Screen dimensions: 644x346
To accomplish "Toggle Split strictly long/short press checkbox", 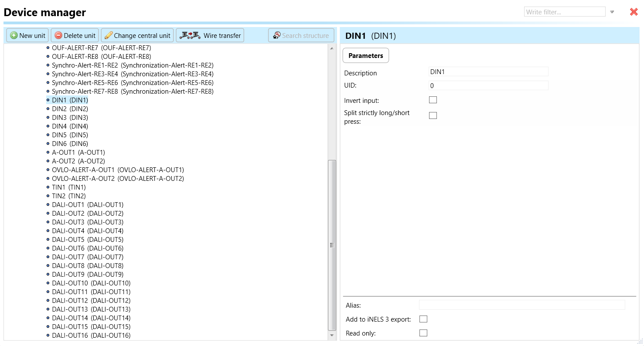I will pyautogui.click(x=433, y=115).
